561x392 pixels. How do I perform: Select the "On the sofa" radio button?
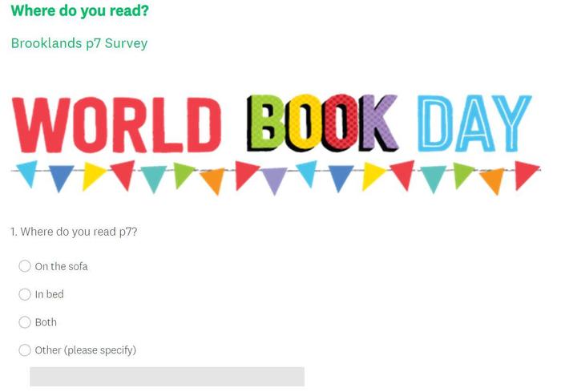click(25, 266)
